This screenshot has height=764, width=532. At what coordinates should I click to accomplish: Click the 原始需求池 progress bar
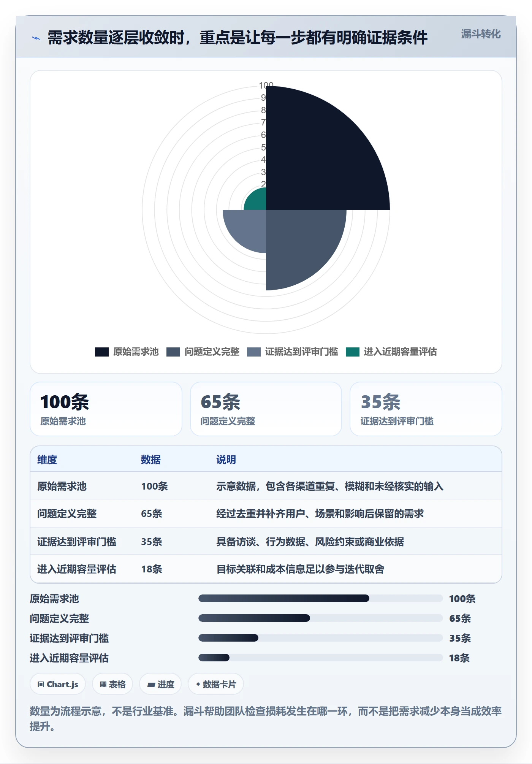320,598
